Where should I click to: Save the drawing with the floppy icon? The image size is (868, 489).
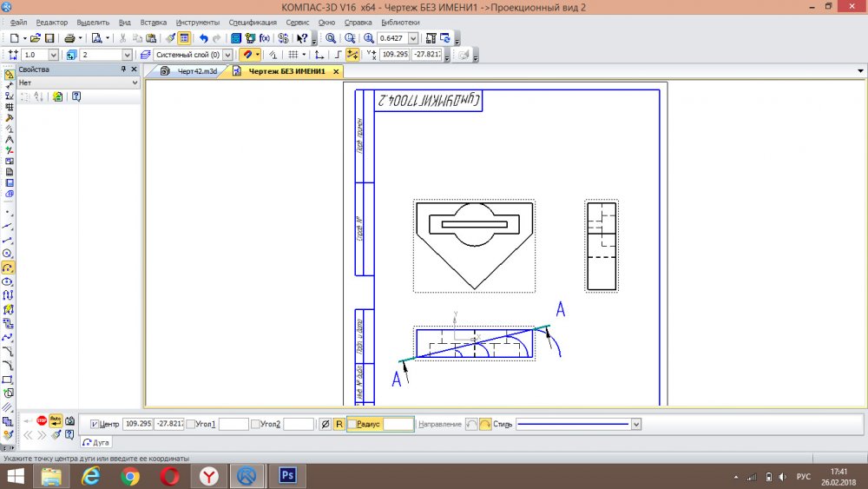click(x=49, y=38)
